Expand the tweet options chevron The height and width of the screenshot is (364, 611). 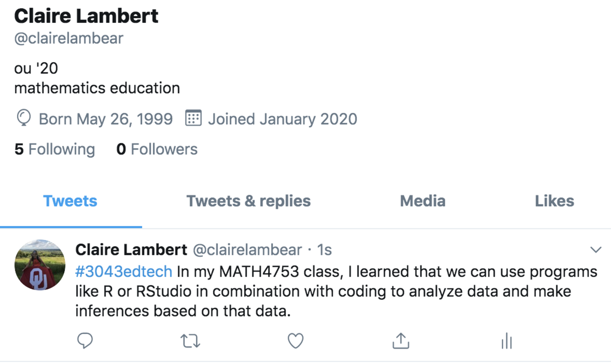pyautogui.click(x=596, y=249)
